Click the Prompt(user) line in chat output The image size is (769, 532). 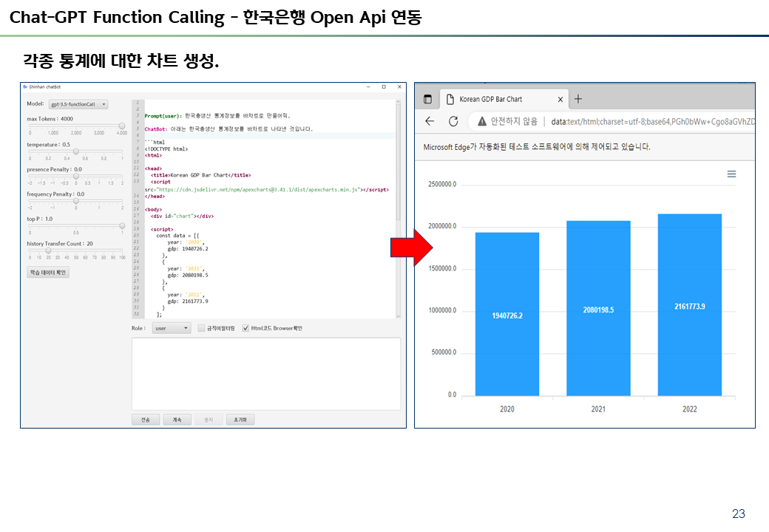click(x=217, y=116)
